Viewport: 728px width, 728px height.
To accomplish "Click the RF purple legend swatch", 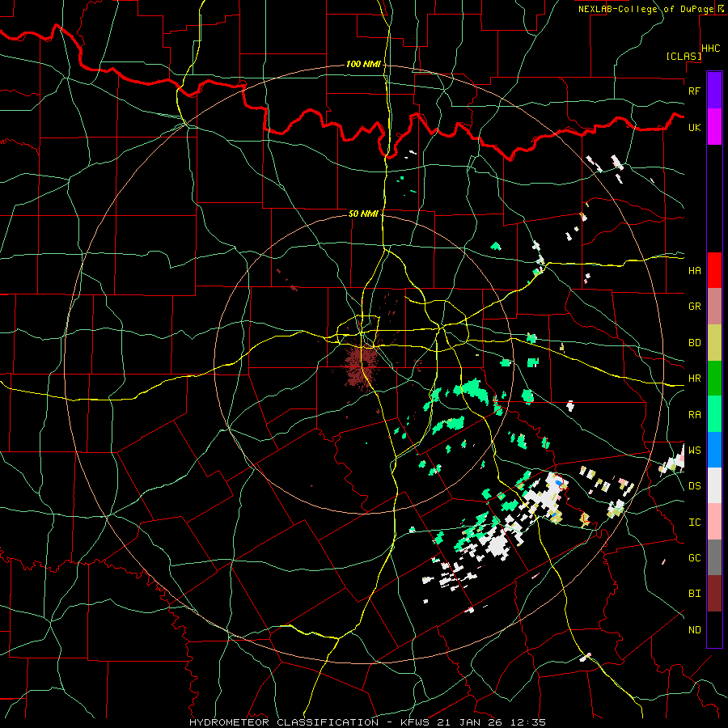I will point(714,91).
